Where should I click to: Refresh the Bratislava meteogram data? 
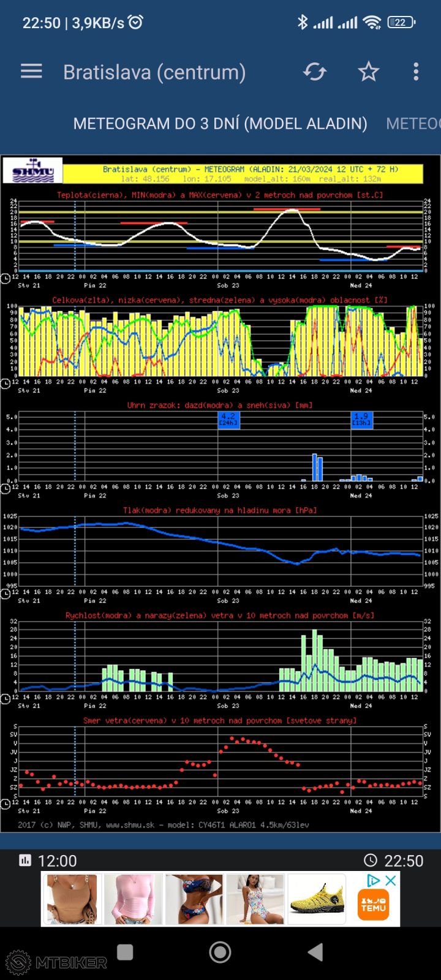315,72
